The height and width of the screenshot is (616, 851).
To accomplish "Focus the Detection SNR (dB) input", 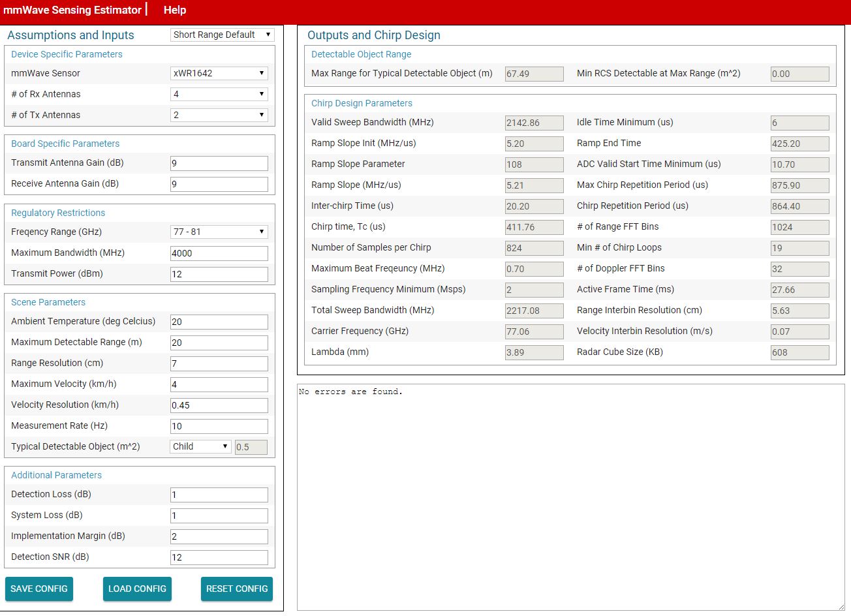I will tap(219, 557).
